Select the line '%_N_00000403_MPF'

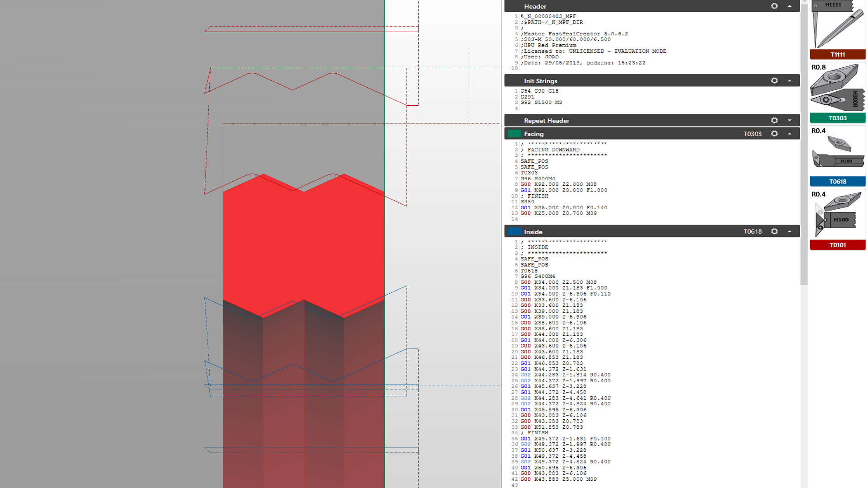coord(548,16)
